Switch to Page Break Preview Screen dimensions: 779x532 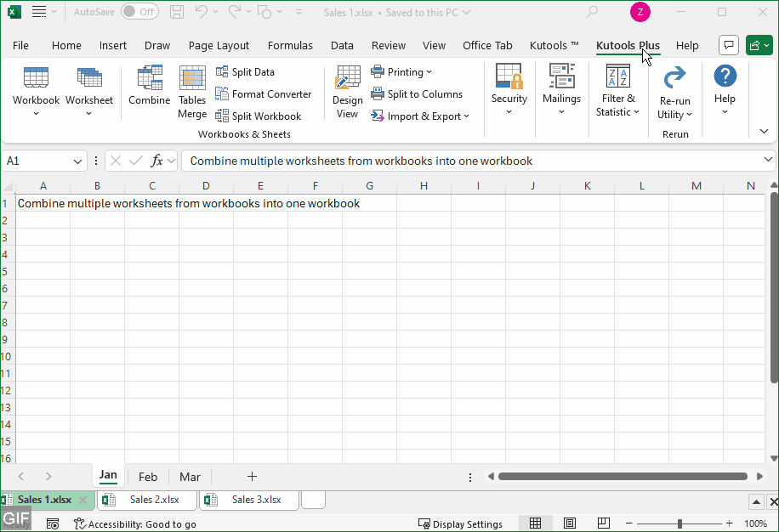pos(604,523)
